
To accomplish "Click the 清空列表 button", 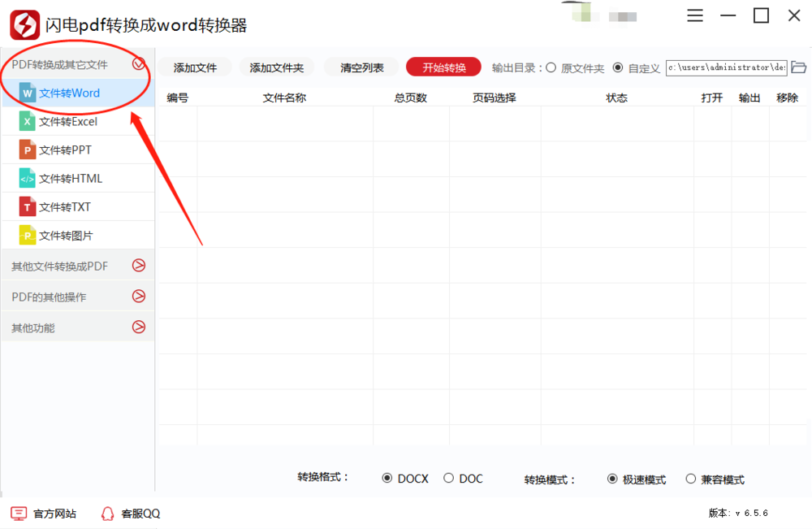I will 361,67.
